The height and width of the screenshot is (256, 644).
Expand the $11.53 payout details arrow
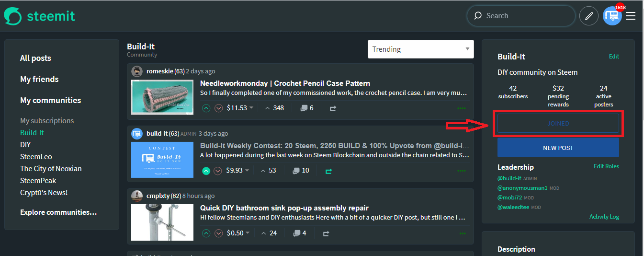tap(251, 108)
